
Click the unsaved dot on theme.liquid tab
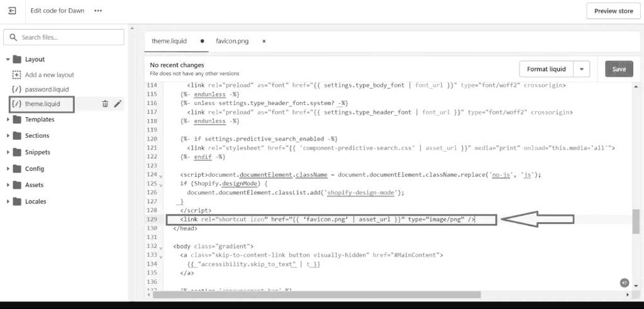click(202, 41)
